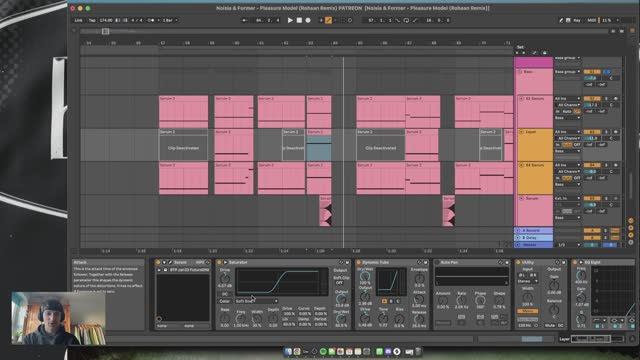Image resolution: width=640 pixels, height=360 pixels.
Task: Click the 4 / 4 time signature field
Action: 136,20
